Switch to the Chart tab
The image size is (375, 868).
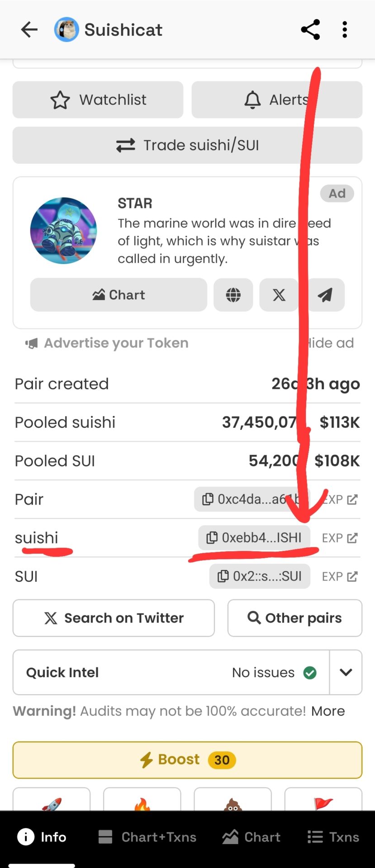pyautogui.click(x=252, y=837)
